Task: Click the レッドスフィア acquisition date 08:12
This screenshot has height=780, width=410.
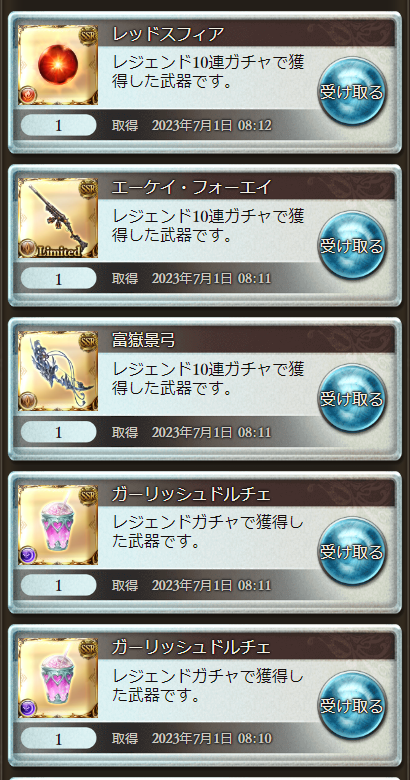Action: click(211, 125)
